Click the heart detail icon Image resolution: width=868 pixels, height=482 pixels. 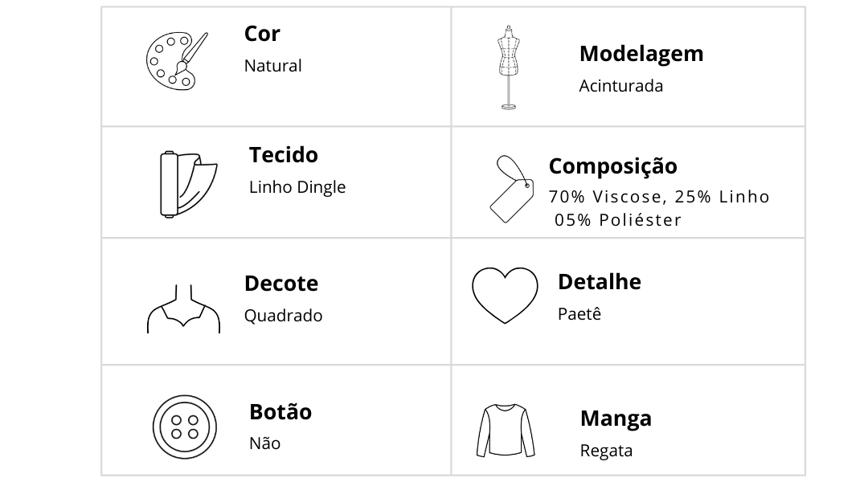click(505, 296)
